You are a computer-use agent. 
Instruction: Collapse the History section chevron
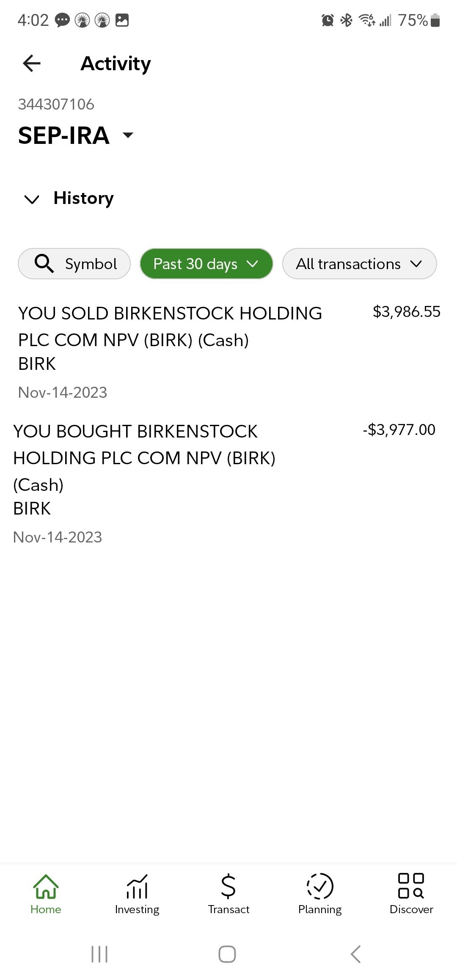[x=32, y=199]
